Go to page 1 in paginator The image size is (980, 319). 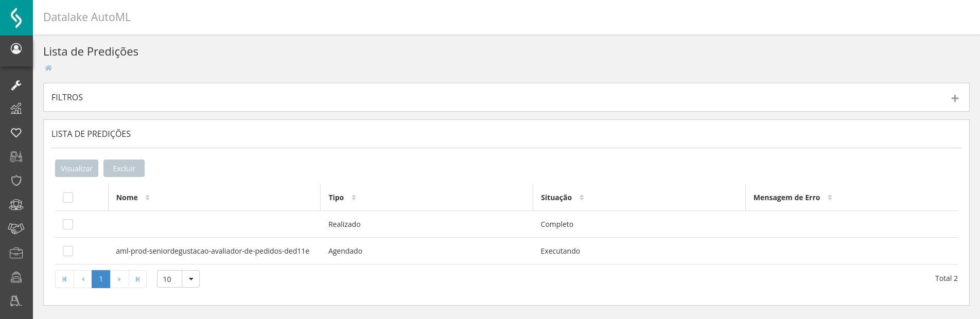101,279
